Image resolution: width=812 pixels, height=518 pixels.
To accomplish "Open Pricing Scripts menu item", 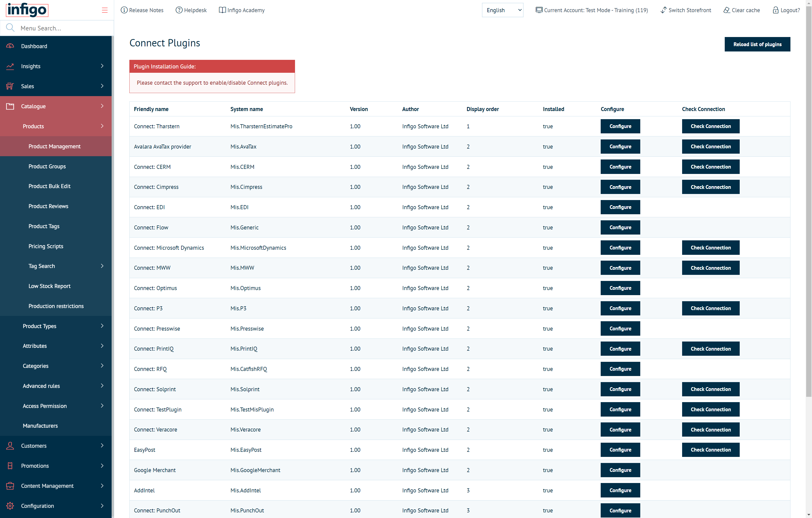I will point(56,246).
